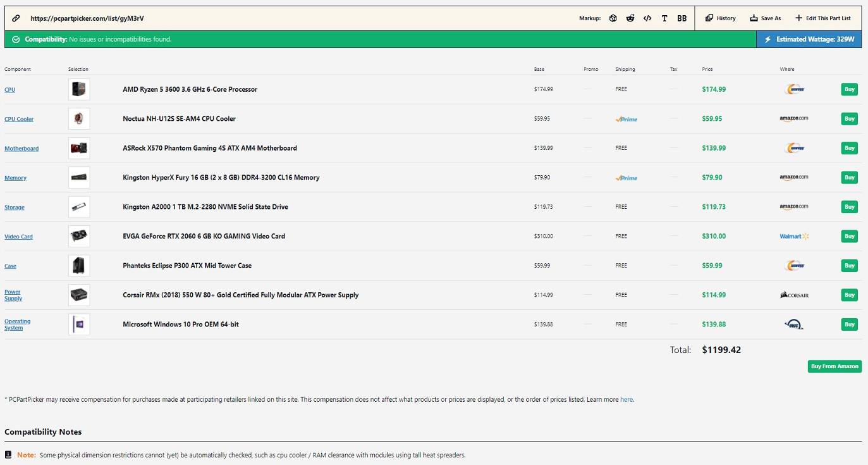
Task: Open Kingston HyperX Fury 16 GB name
Action: click(x=221, y=177)
